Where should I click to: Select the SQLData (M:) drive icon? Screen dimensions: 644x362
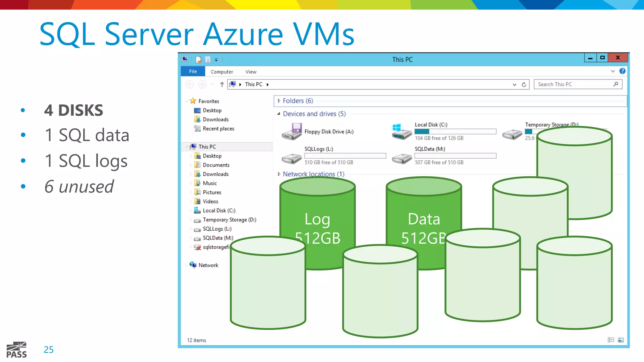pos(402,158)
